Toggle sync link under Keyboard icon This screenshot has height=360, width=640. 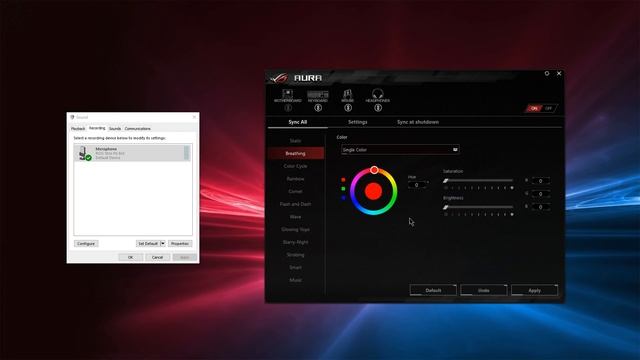(x=318, y=108)
